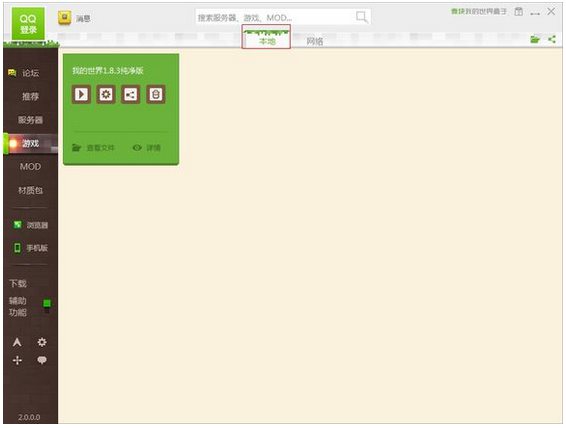
Task: Open 下载 in the sidebar
Action: (x=18, y=283)
